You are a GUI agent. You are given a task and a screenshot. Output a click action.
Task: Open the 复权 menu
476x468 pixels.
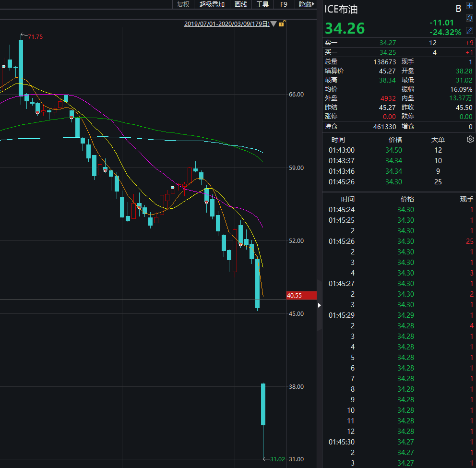pos(183,4)
